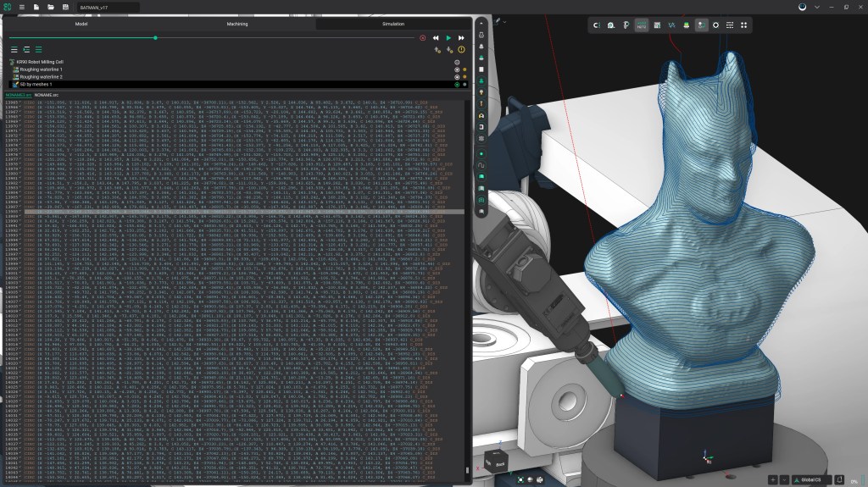Open the yellow warning indicator
The height and width of the screenshot is (487, 868).
[462, 50]
